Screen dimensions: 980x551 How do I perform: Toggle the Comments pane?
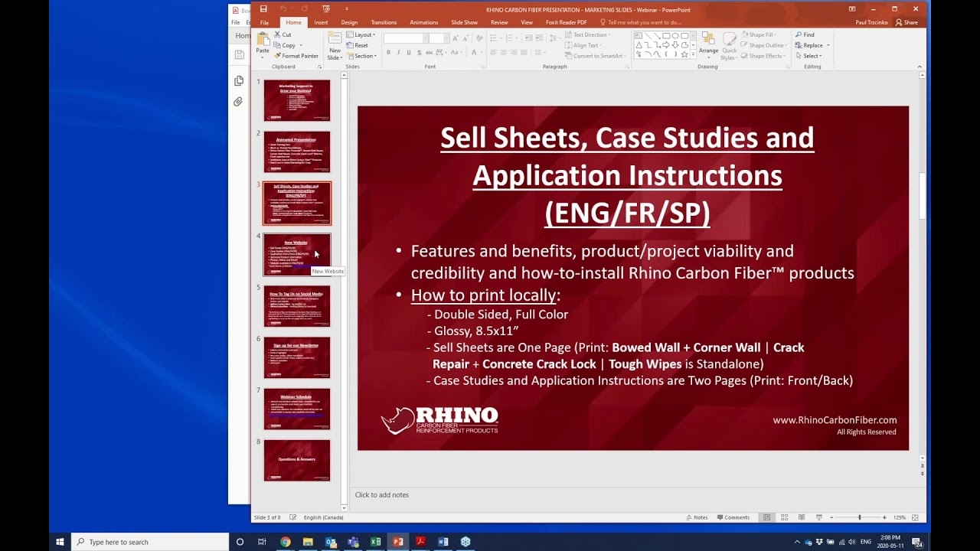pyautogui.click(x=733, y=517)
